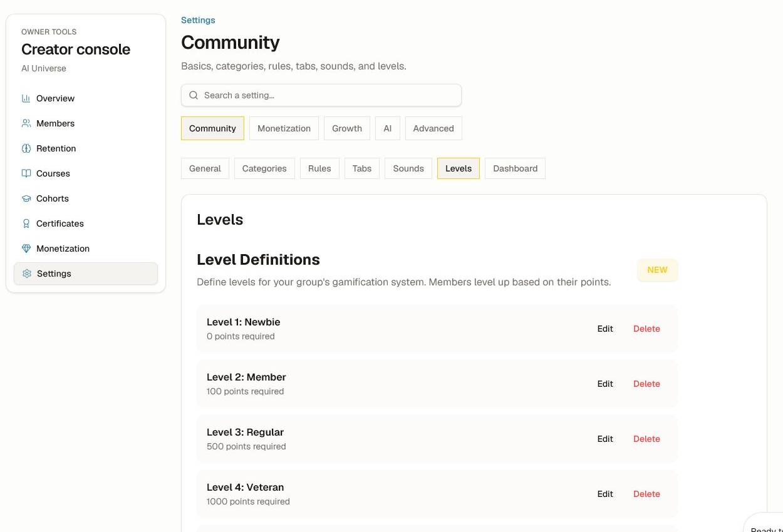
Task: Switch to the AI tab
Action: click(x=388, y=128)
